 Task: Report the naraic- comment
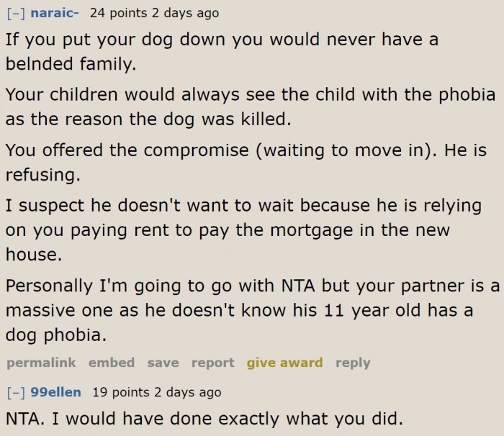point(212,363)
